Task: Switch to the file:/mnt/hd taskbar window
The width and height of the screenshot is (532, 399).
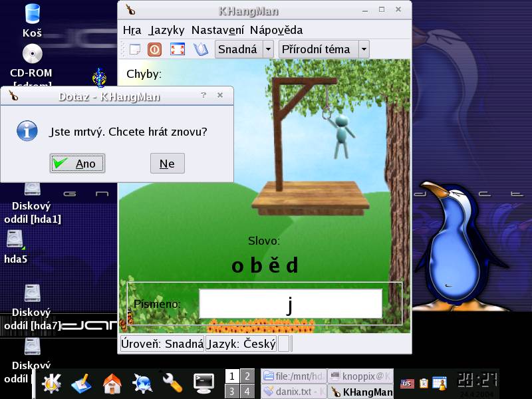Action: point(294,376)
